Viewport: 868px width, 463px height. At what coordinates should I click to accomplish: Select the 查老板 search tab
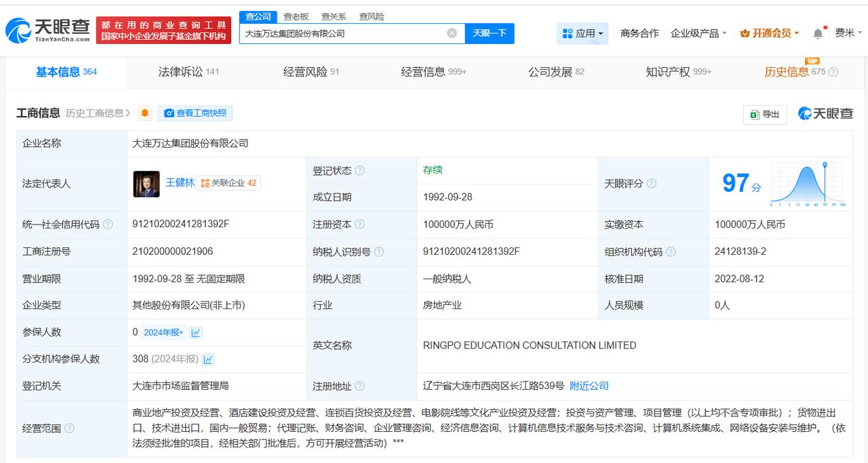click(296, 16)
